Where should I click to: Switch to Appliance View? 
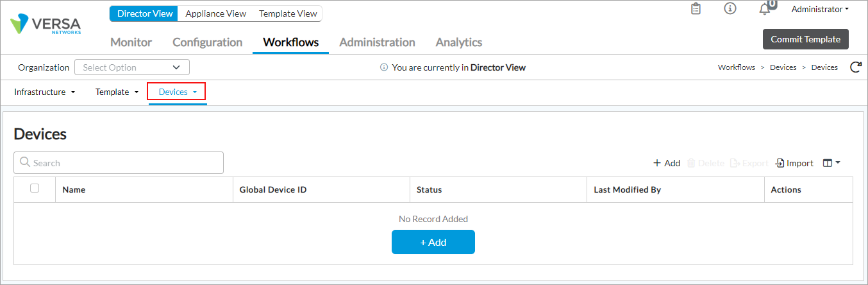point(215,13)
